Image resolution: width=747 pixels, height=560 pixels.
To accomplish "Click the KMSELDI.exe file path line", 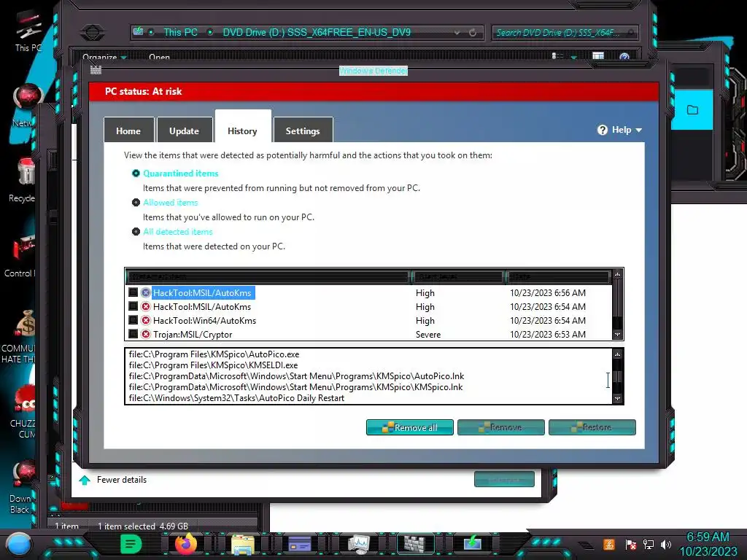I will click(213, 365).
